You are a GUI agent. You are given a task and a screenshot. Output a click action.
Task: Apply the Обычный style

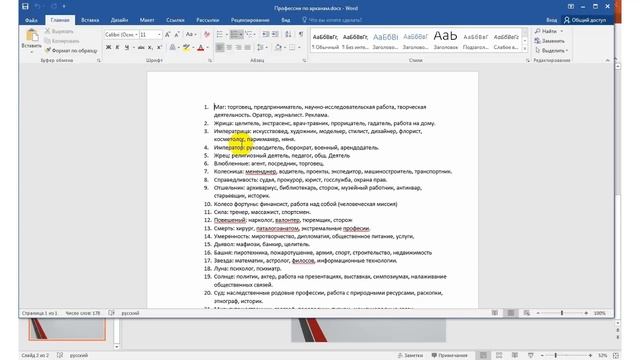(325, 41)
